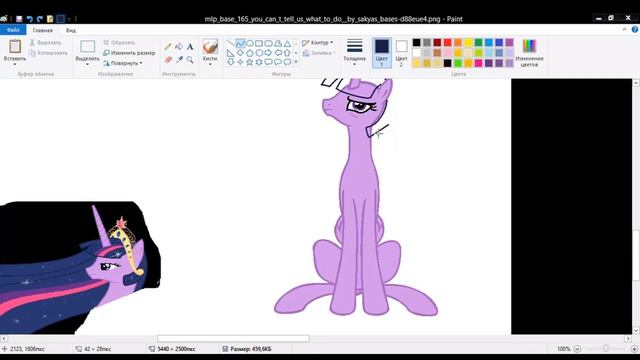This screenshot has height=360, width=640.
Task: Open the Outline (Контур) dropdown
Action: [318, 42]
